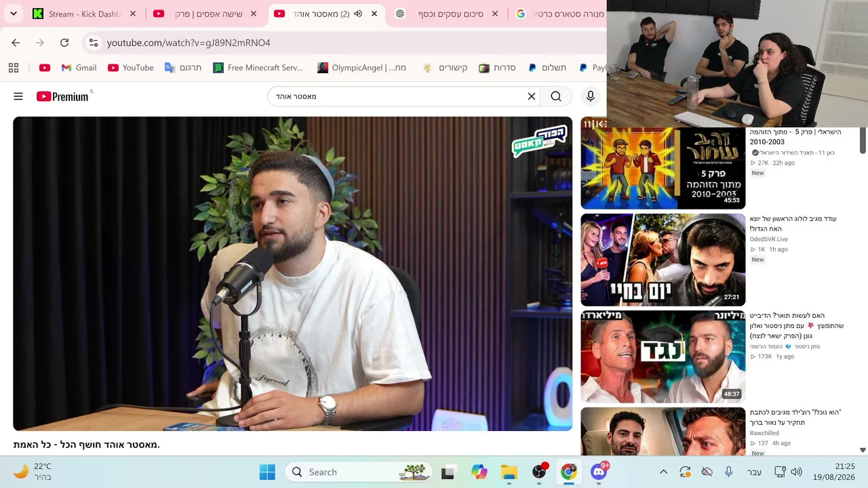Open the unlabeled YouTube bookmark icon

[x=45, y=68]
